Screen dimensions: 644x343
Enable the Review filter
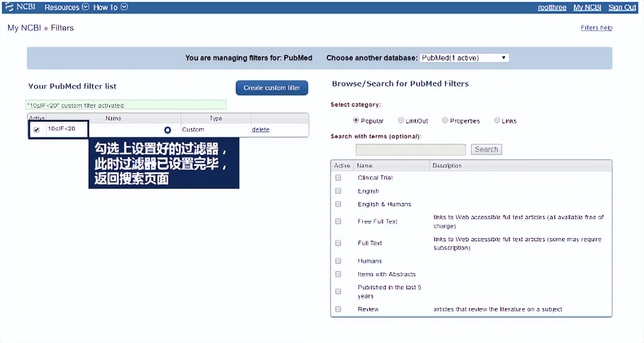338,309
